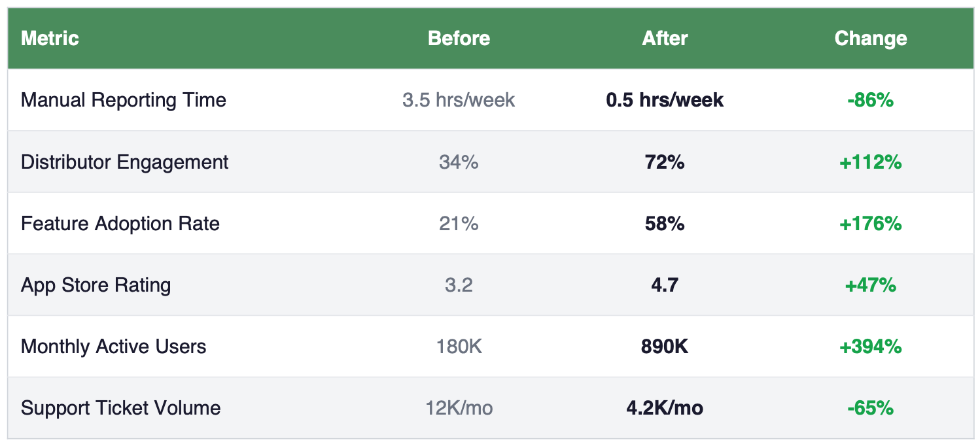The height and width of the screenshot is (446, 980).
Task: Select the Feature Adoption Rate label
Action: [x=120, y=224]
